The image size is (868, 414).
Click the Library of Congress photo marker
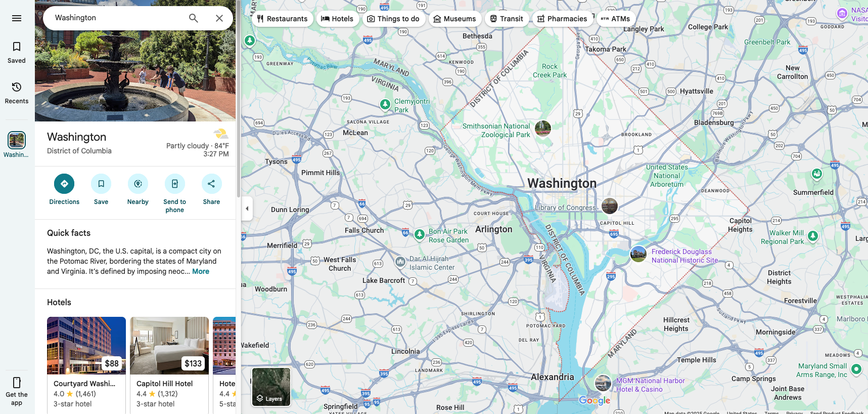pos(610,206)
